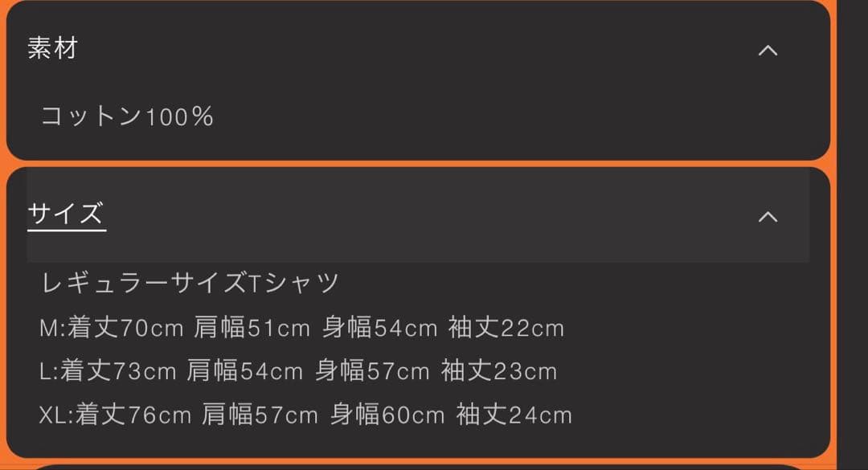The image size is (868, 470).
Task: Click the M size 袖丈22cm measurement
Action: (506, 328)
